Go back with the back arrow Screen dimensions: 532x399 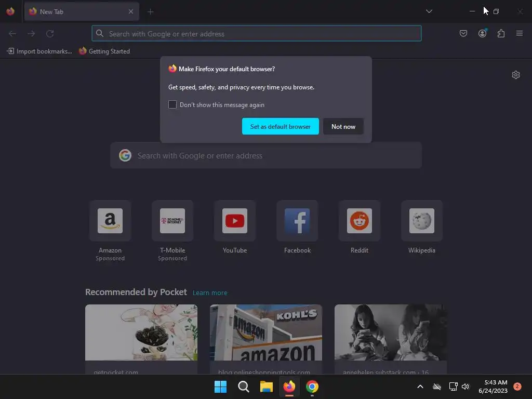click(x=12, y=34)
